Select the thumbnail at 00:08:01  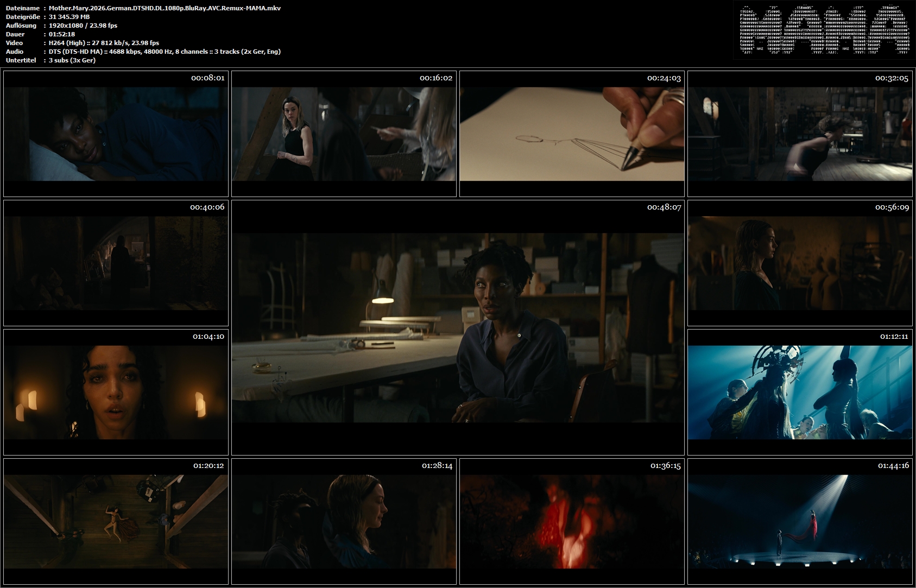pyautogui.click(x=116, y=134)
